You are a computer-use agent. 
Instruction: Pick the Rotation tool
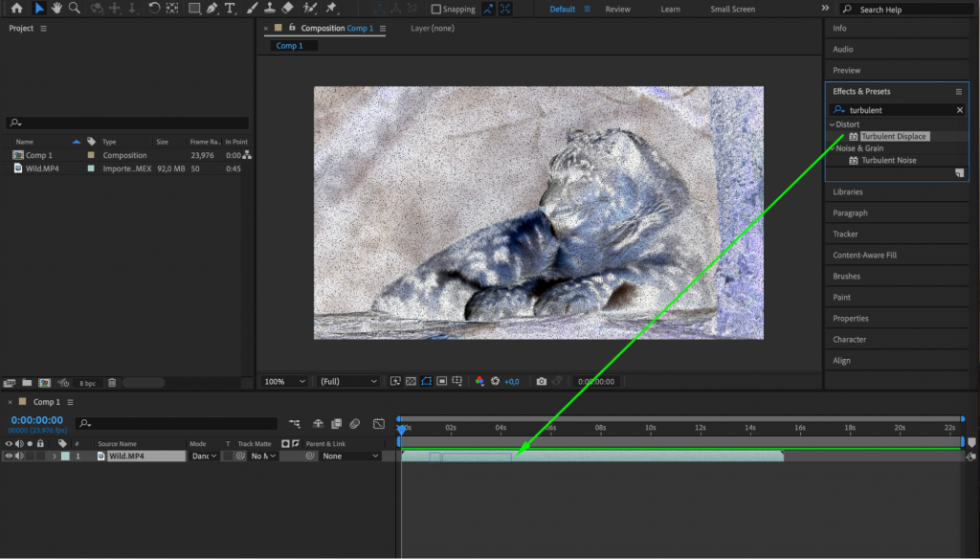[x=153, y=10]
